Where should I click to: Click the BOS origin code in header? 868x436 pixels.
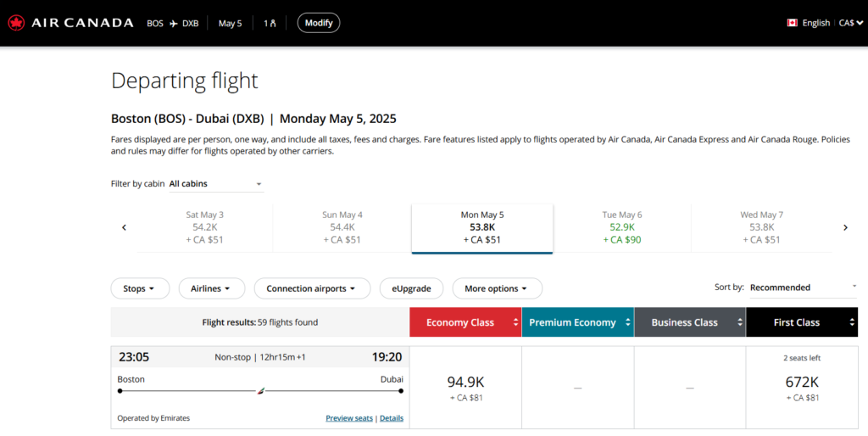tap(155, 23)
